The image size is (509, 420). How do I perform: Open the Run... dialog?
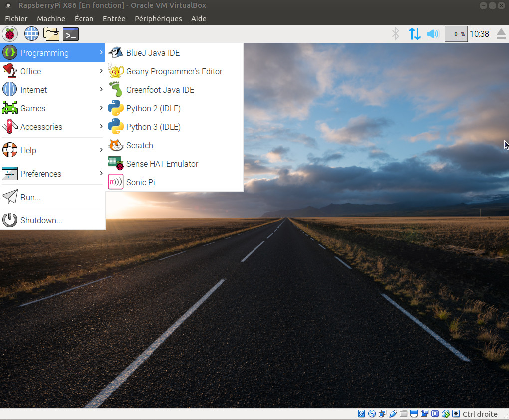(x=30, y=197)
